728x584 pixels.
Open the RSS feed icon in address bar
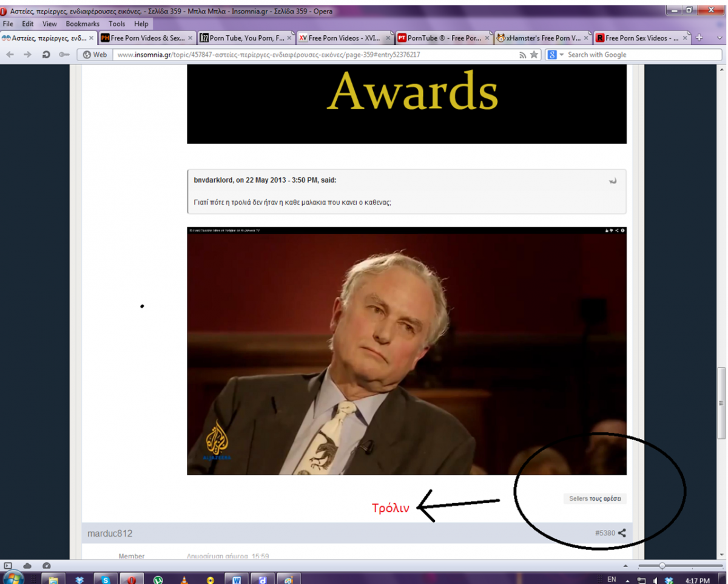click(522, 55)
